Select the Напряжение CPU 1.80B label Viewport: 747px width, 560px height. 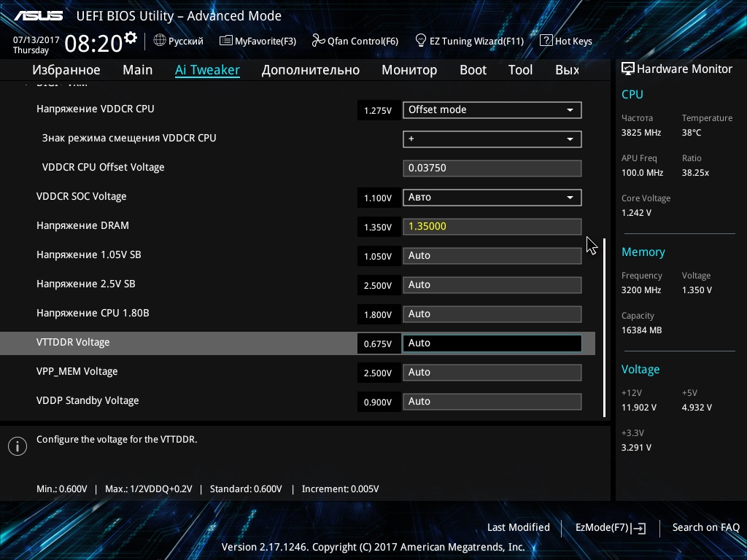tap(93, 313)
